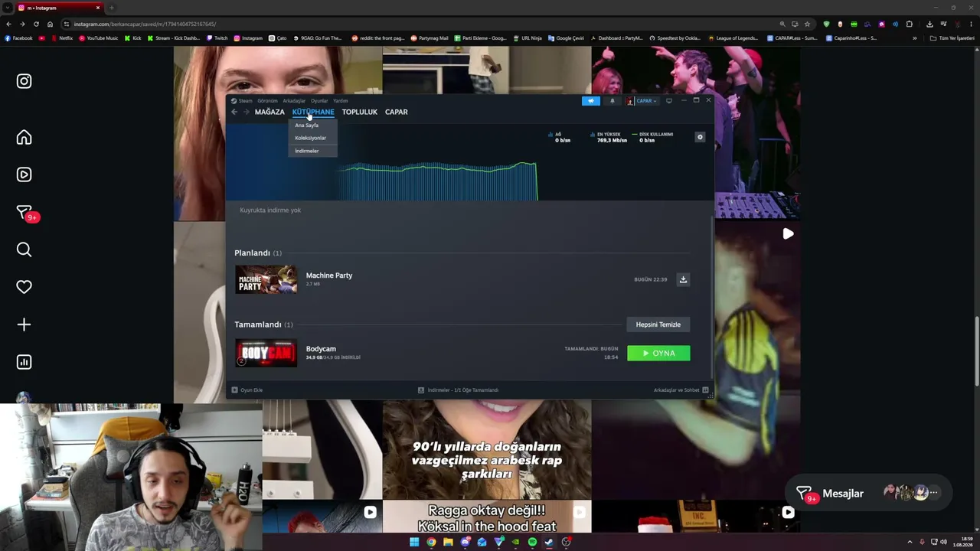Open Instagram search magnifier in sidebar

coord(24,249)
